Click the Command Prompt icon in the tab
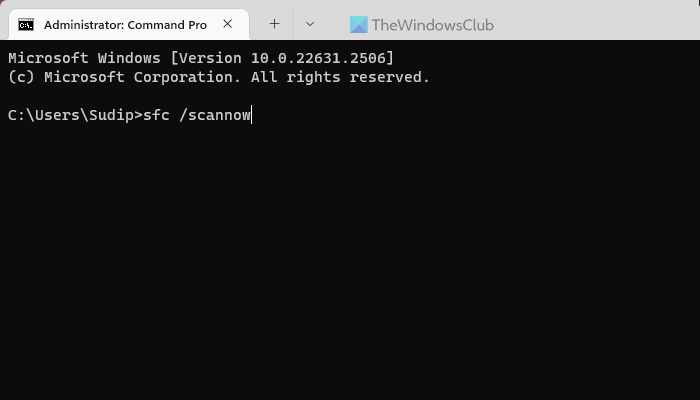Image resolution: width=700 pixels, height=400 pixels. (x=26, y=25)
